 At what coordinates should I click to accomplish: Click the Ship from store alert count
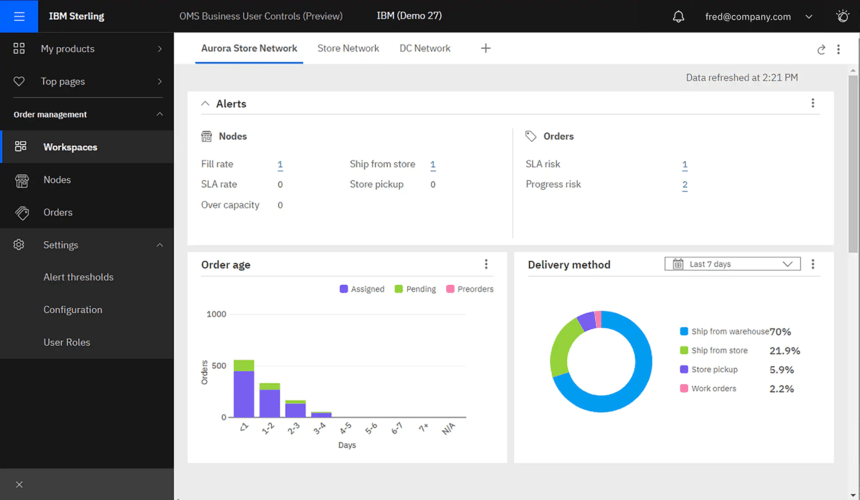coord(433,164)
